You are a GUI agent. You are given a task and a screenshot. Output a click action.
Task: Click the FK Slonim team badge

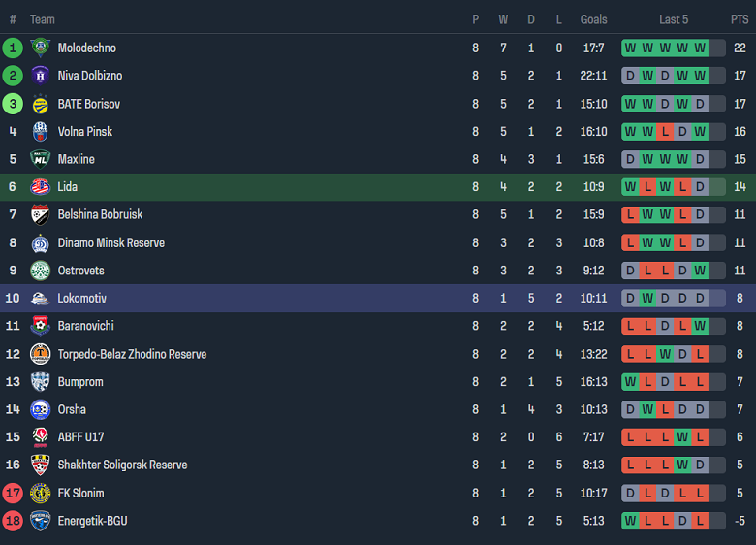pyautogui.click(x=40, y=493)
